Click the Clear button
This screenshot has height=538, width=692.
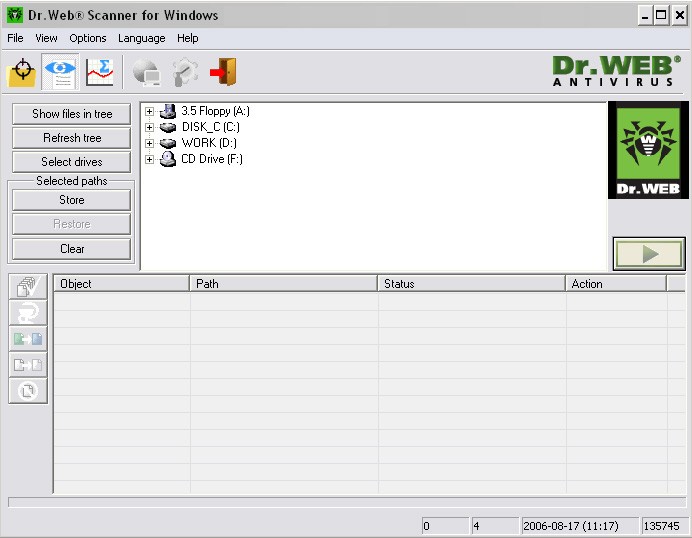pos(71,249)
